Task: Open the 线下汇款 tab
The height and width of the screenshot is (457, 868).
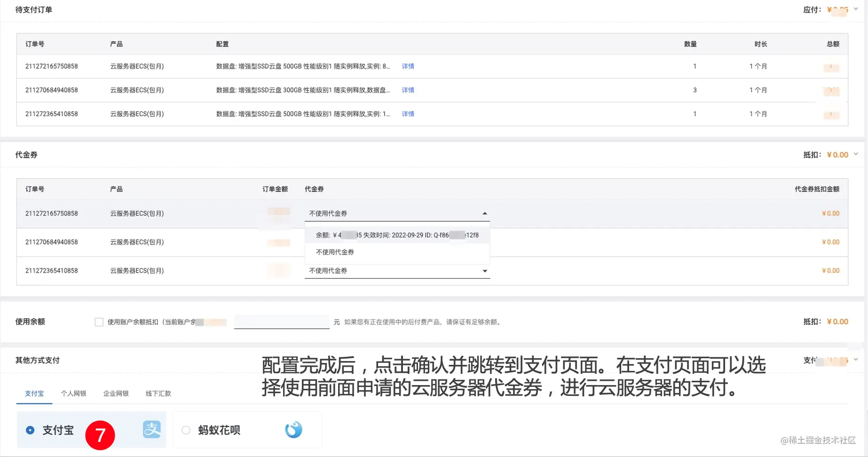Action: 158,394
